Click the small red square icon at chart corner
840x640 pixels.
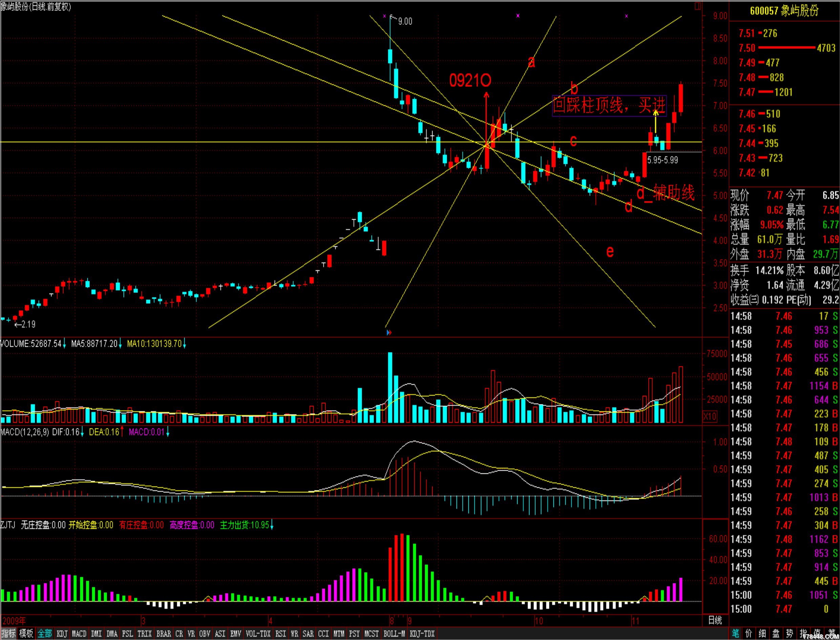(x=697, y=6)
